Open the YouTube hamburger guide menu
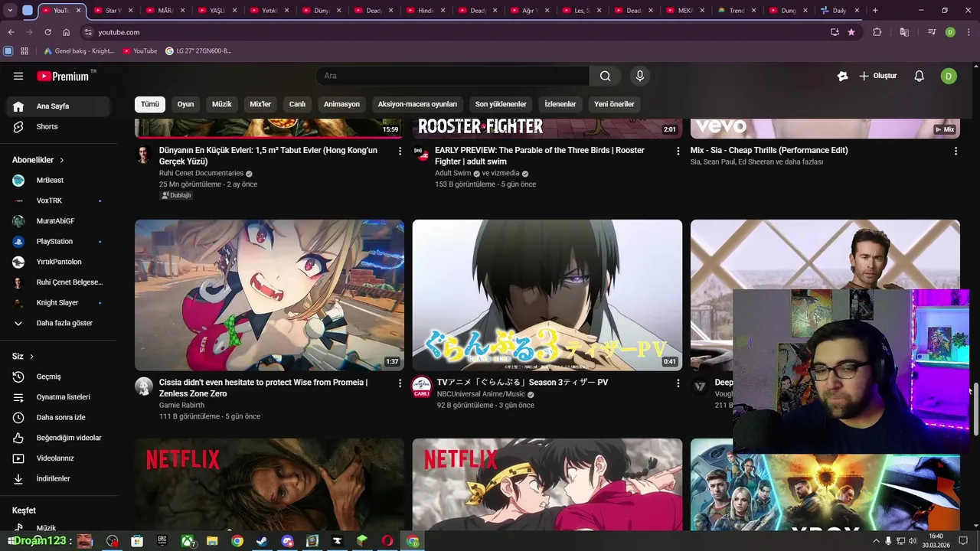Viewport: 980px width, 551px height. click(18, 76)
